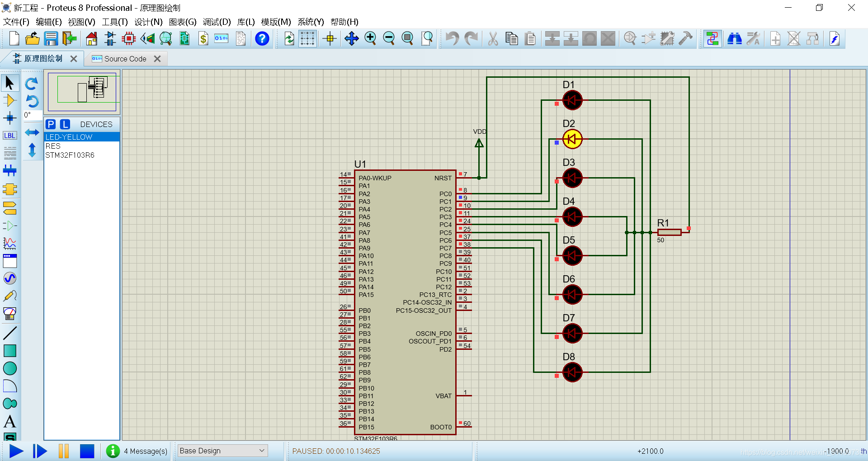Close the 原理图绘制 tab

coord(74,59)
